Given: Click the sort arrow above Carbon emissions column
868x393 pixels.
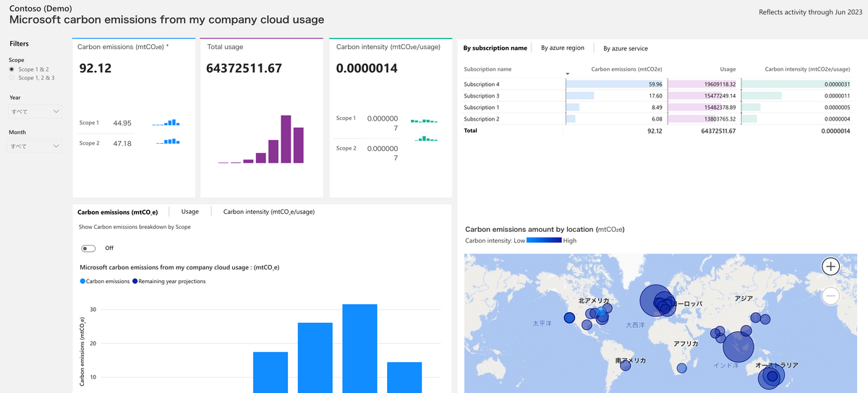Looking at the screenshot, I should (568, 74).
